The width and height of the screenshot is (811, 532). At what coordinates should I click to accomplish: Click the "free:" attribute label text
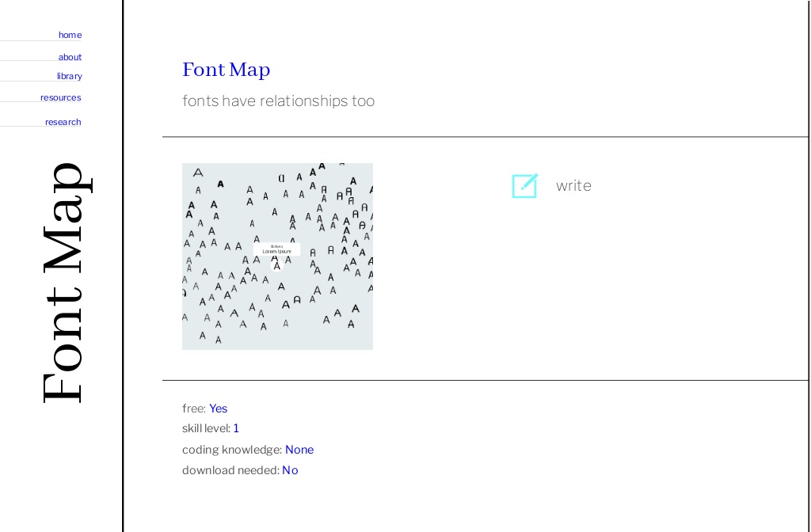pyautogui.click(x=192, y=408)
